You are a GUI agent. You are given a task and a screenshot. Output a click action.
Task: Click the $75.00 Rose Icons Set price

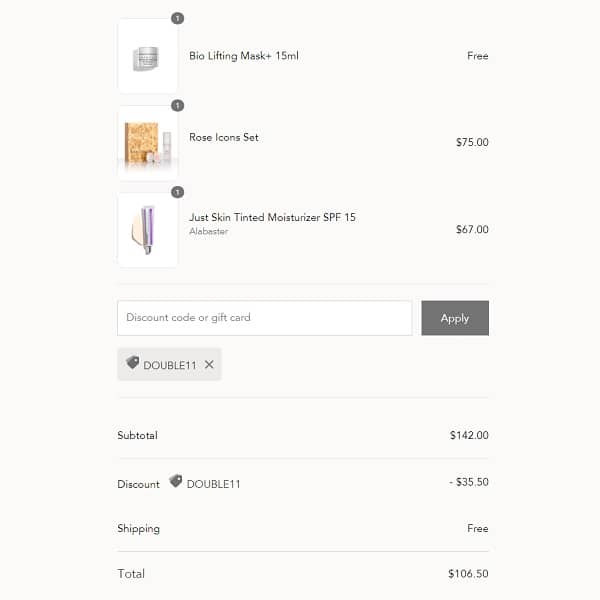[472, 143]
